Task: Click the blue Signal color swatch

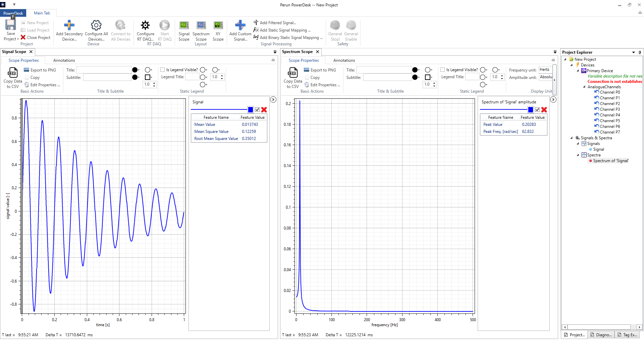Action: [251, 110]
